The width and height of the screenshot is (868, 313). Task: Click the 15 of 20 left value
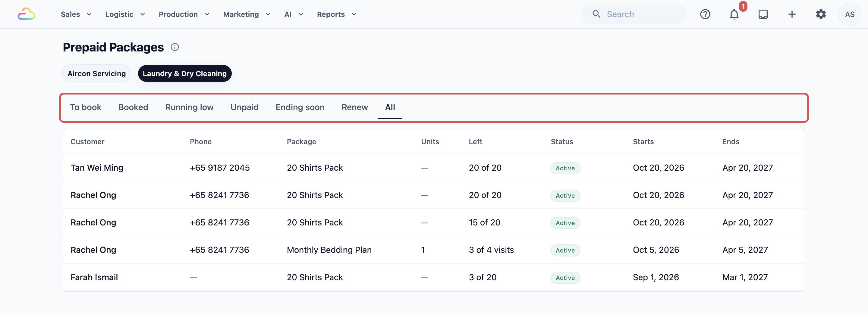(485, 222)
